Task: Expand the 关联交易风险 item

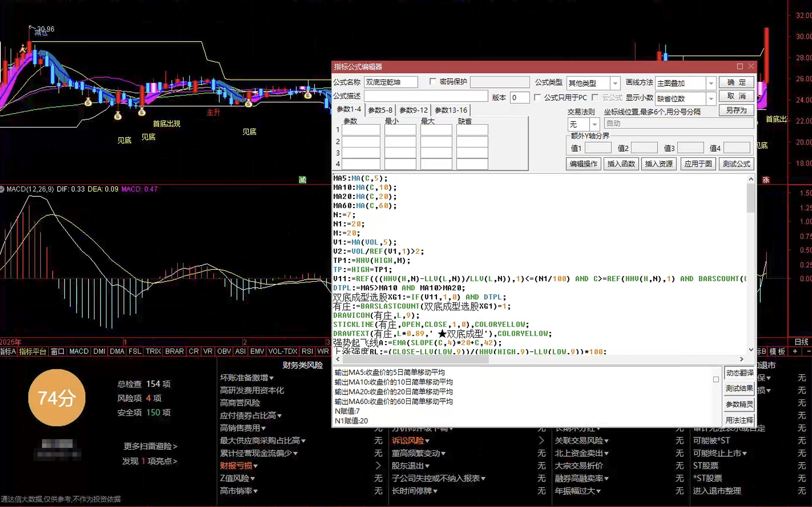Action: click(582, 441)
